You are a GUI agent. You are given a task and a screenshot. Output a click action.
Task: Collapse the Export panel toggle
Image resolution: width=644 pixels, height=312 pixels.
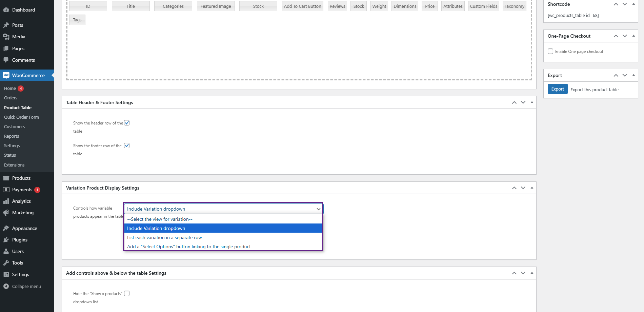[633, 75]
